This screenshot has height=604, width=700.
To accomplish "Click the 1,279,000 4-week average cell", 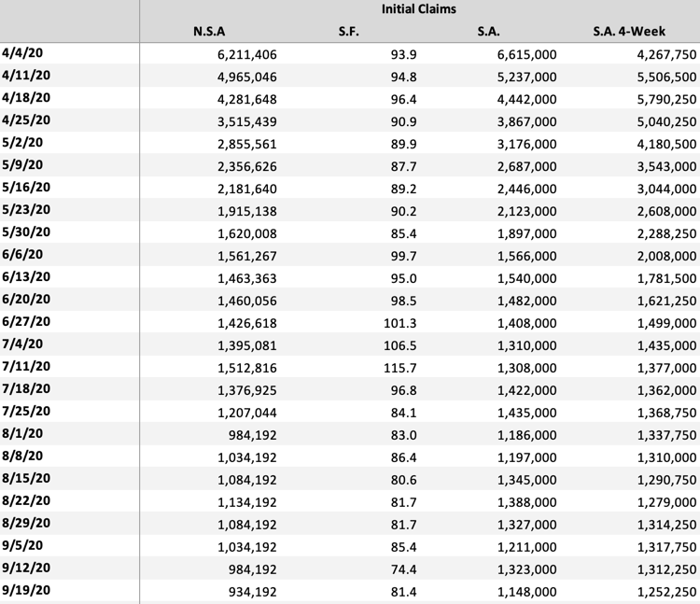I will [659, 501].
